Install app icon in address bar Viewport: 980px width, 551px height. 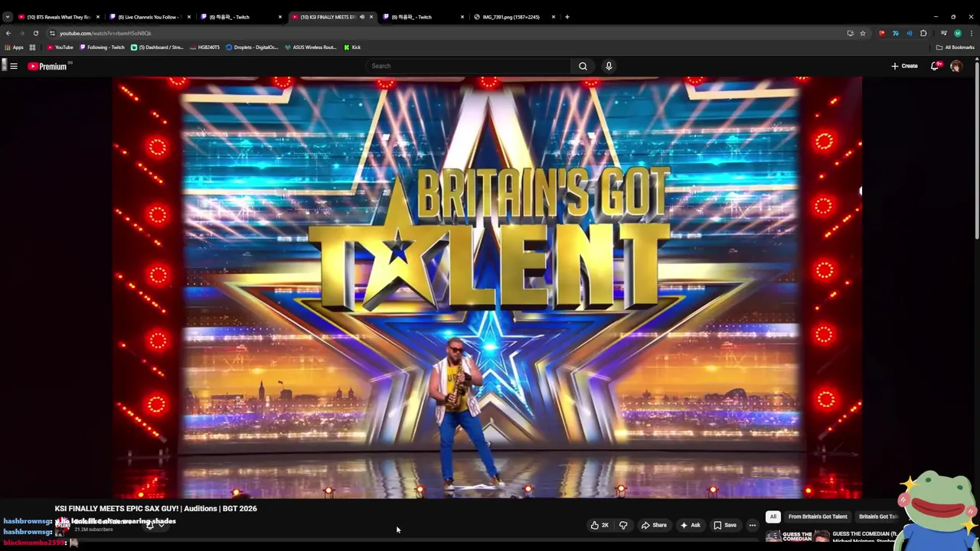850,33
